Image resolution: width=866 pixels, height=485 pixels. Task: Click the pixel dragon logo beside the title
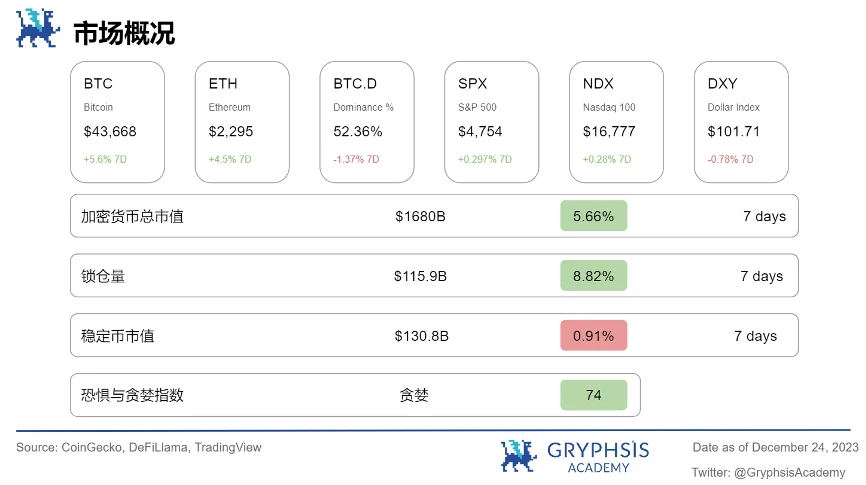[x=38, y=29]
